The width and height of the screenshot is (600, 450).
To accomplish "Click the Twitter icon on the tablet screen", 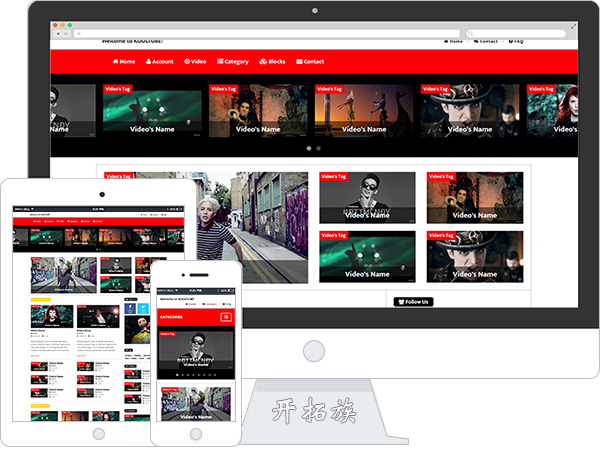I will click(x=143, y=308).
